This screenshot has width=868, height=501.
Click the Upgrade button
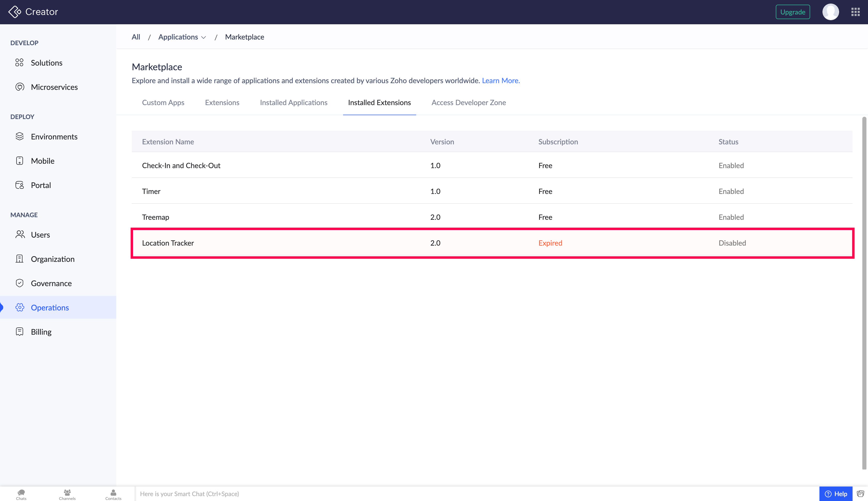point(792,12)
